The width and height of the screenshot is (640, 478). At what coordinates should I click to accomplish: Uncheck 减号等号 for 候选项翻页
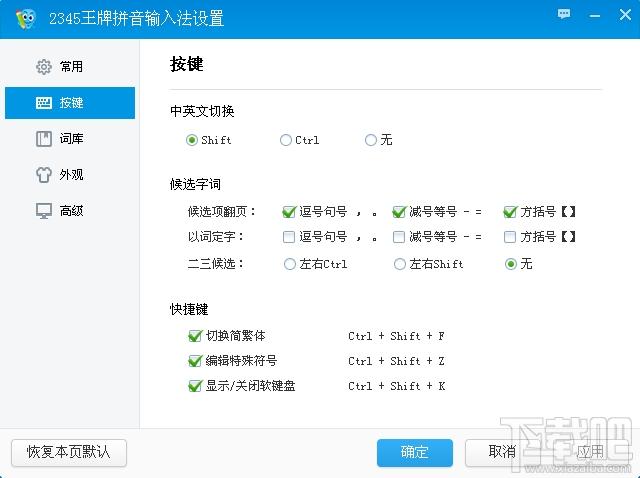click(398, 212)
